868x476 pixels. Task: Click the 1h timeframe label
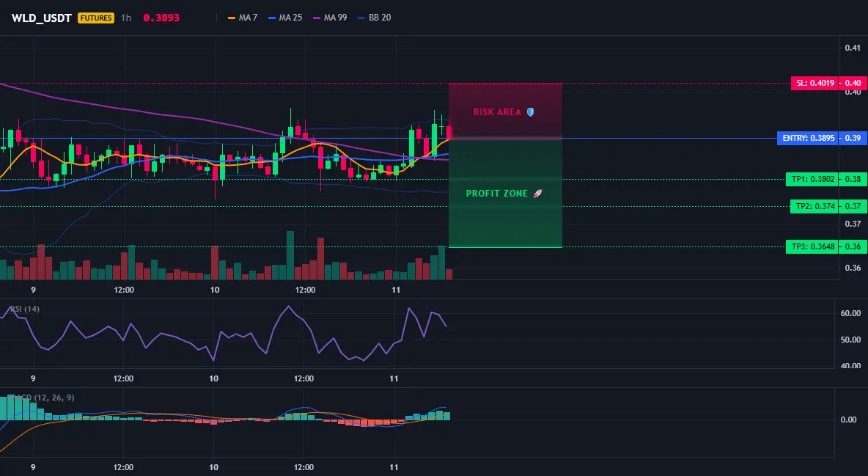126,18
